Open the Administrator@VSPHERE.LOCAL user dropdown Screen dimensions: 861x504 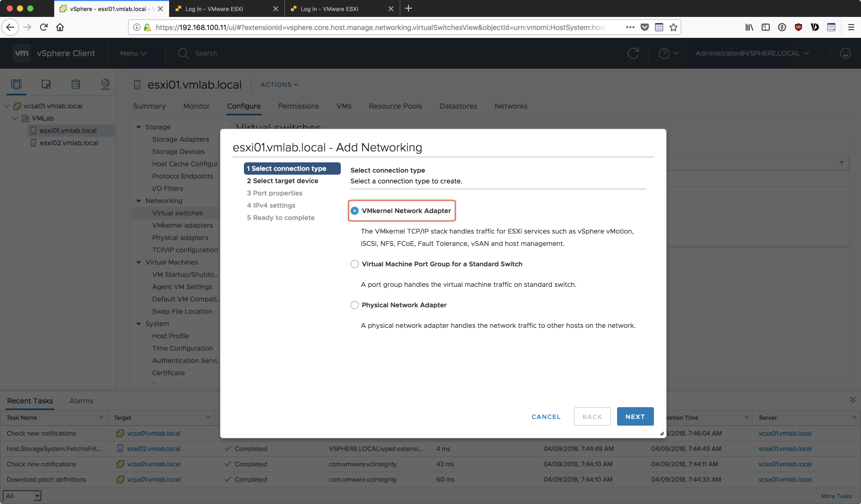(752, 53)
